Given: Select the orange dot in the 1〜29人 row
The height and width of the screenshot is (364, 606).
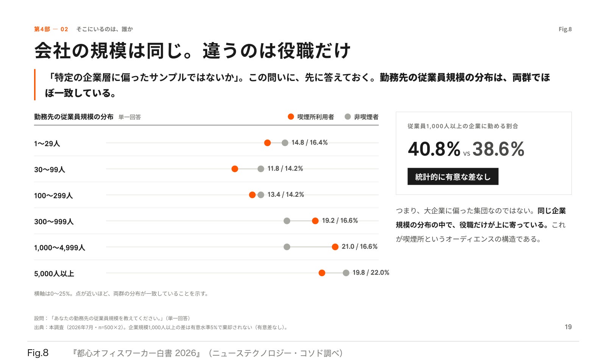Looking at the screenshot, I should tap(267, 143).
